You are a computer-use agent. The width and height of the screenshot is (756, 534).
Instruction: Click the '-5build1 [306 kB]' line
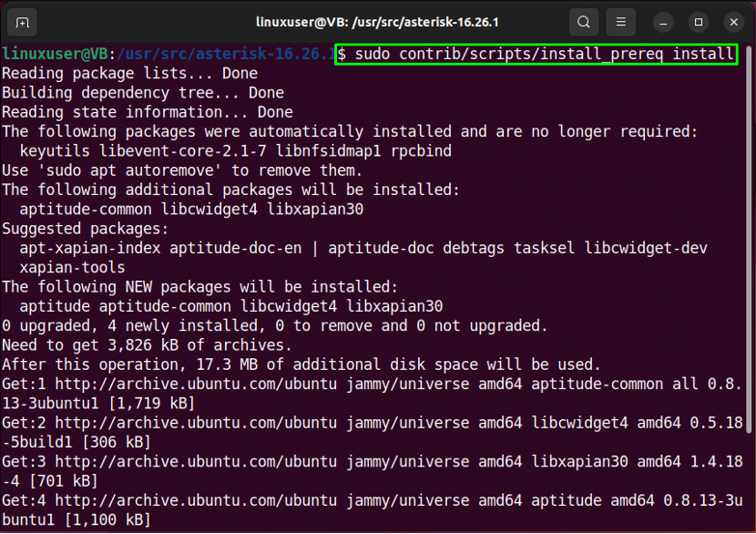click(x=77, y=442)
